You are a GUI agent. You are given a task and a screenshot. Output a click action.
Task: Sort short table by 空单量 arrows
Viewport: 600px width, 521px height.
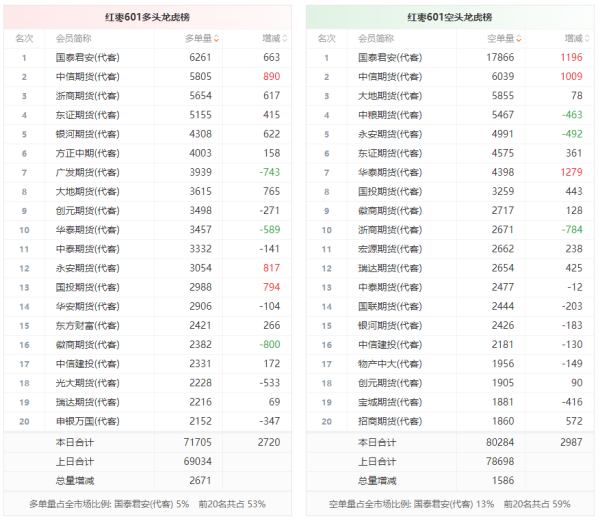coord(518,39)
